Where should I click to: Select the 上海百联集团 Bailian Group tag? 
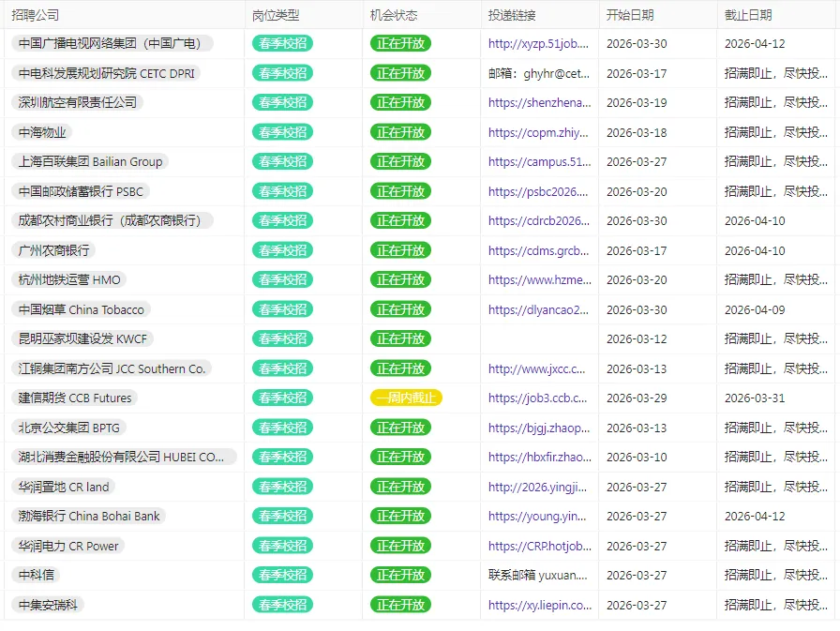[x=90, y=162]
